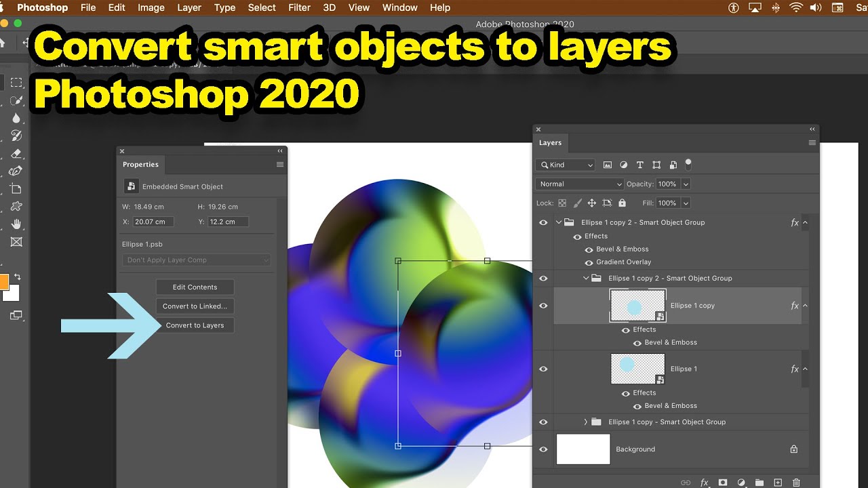Image resolution: width=868 pixels, height=488 pixels.
Task: Click the Edit Contents button
Action: (x=195, y=287)
